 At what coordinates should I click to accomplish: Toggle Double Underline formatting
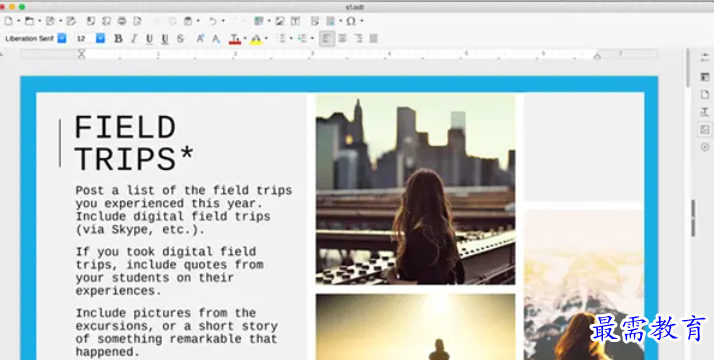point(165,39)
